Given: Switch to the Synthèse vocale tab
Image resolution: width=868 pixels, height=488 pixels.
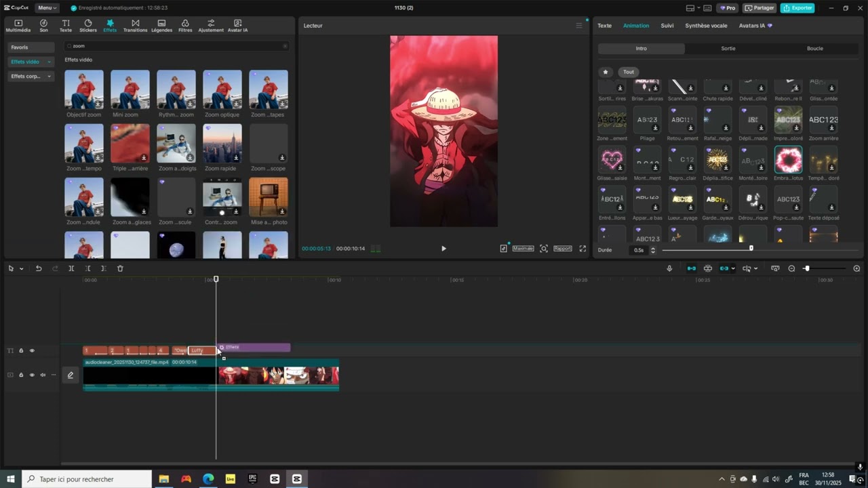Looking at the screenshot, I should 706,26.
